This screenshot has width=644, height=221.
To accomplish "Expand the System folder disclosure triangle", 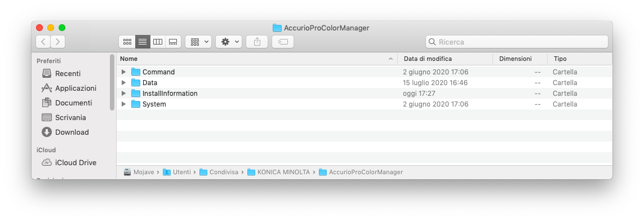I will pyautogui.click(x=123, y=104).
